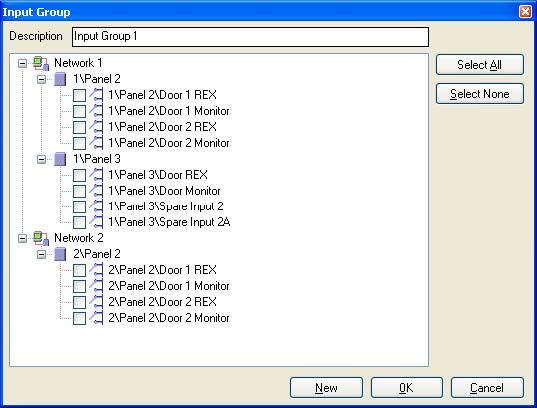Collapse the Network 1 tree node
Image resolution: width=537 pixels, height=408 pixels.
(22, 63)
